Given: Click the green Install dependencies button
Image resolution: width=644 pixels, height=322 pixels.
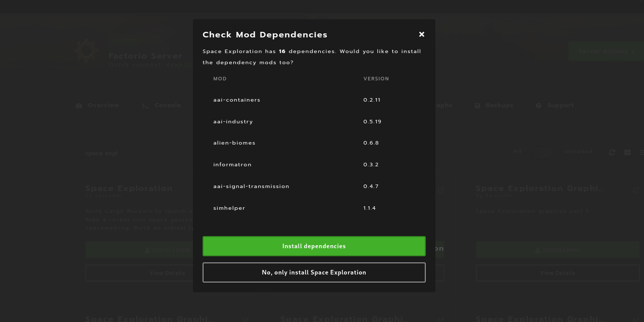Looking at the screenshot, I should coord(314,246).
